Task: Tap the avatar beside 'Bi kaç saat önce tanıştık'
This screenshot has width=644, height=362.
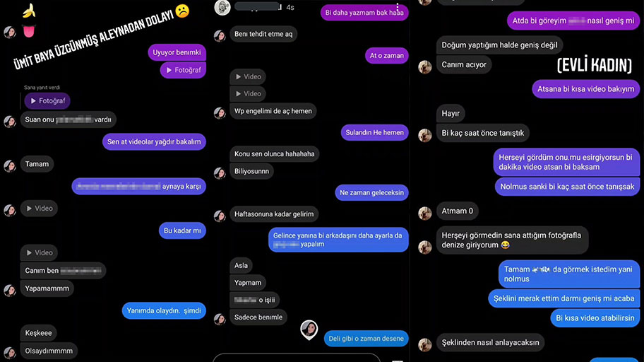Action: 424,135
